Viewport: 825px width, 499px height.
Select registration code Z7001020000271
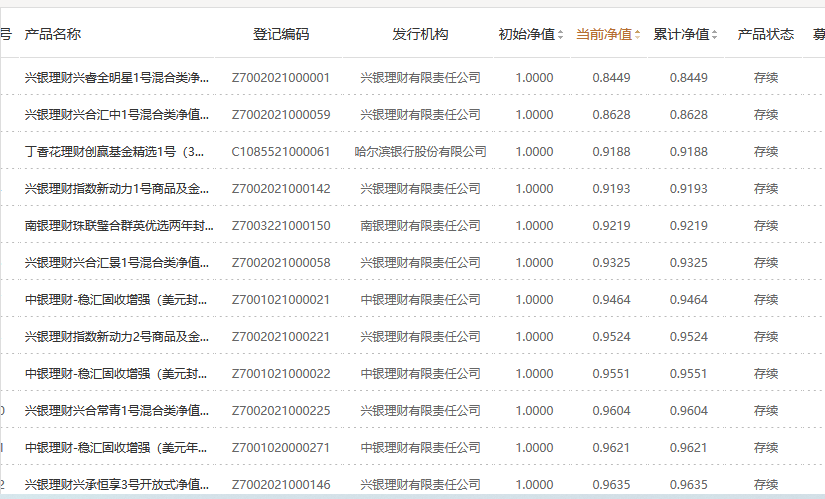click(281, 447)
